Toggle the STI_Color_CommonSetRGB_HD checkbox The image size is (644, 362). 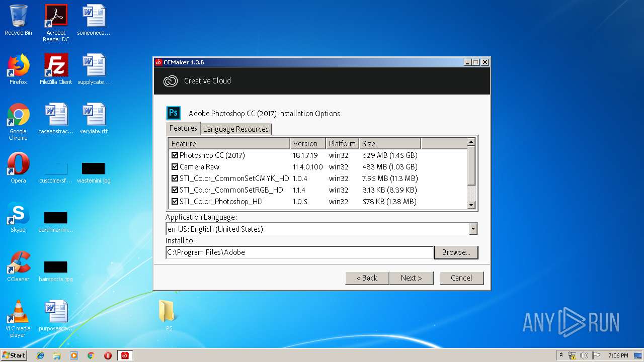(175, 190)
